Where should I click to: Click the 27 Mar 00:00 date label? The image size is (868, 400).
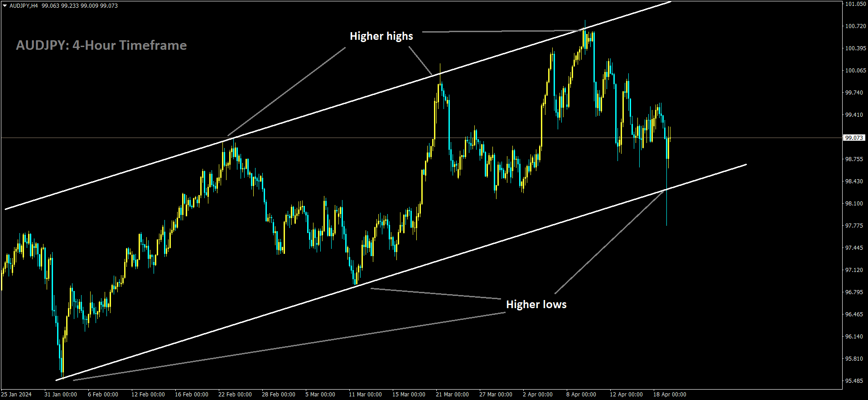(496, 395)
